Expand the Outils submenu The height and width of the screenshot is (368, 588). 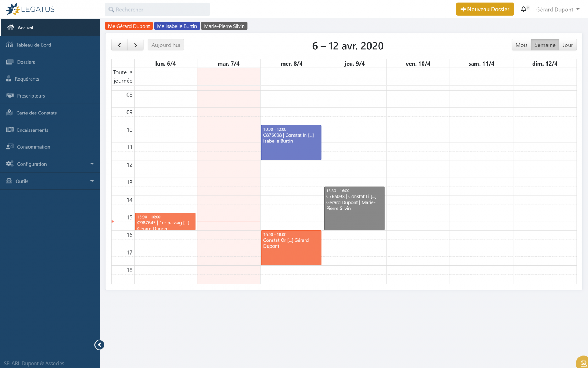click(92, 181)
